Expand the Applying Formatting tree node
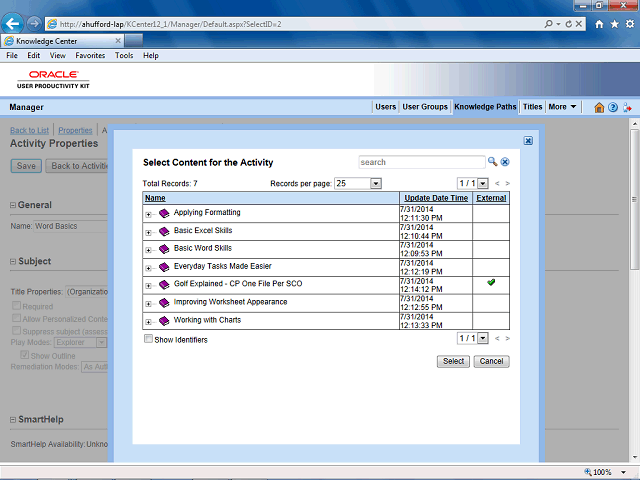 tap(148, 215)
